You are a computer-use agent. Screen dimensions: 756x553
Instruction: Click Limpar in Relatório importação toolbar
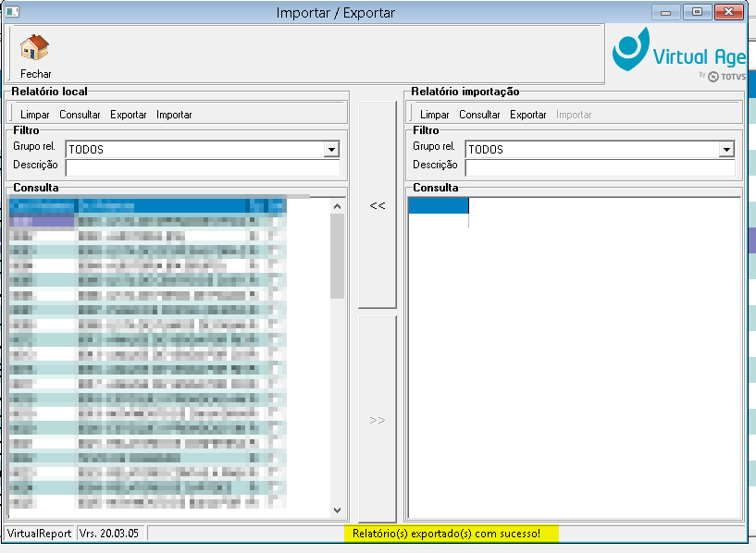click(x=434, y=115)
